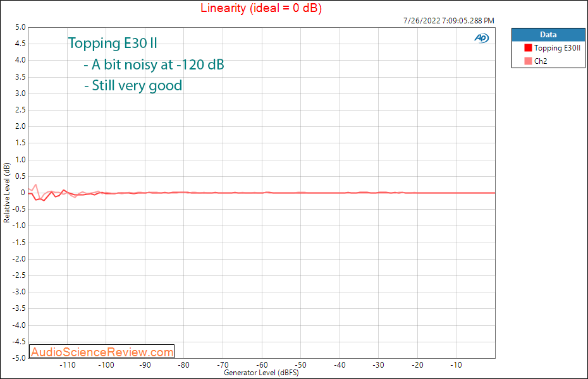Image resolution: width=588 pixels, height=379 pixels.
Task: Click the 4.0 y-axis tick label
Action: click(x=21, y=60)
